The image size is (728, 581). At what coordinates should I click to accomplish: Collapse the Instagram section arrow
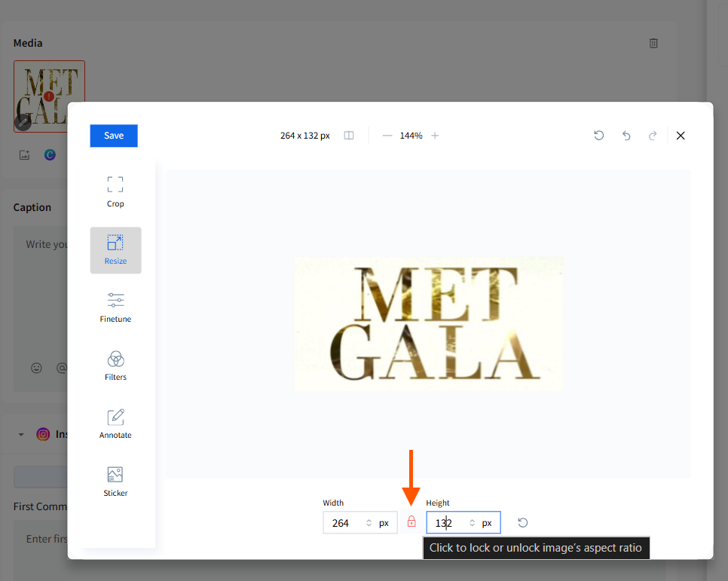coord(21,435)
